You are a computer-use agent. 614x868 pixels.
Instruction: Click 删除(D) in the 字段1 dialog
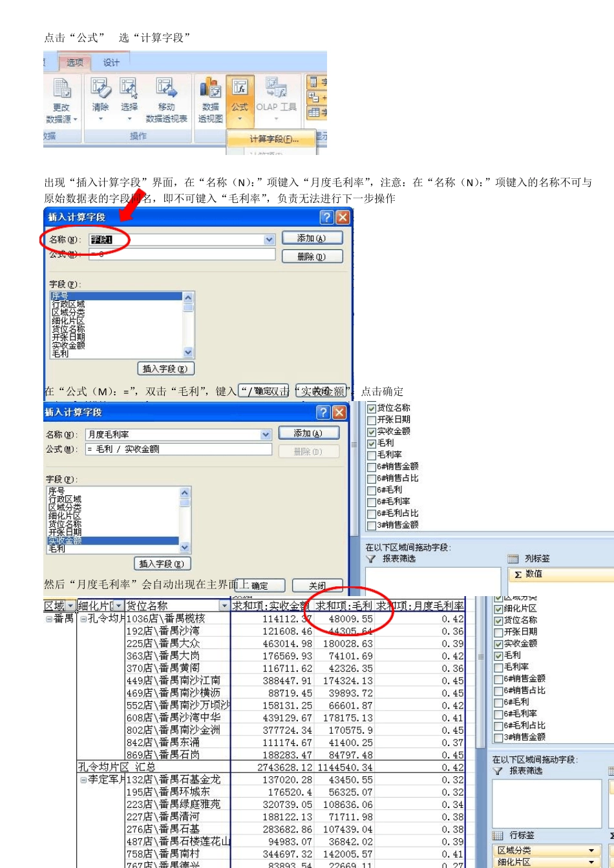(x=312, y=256)
